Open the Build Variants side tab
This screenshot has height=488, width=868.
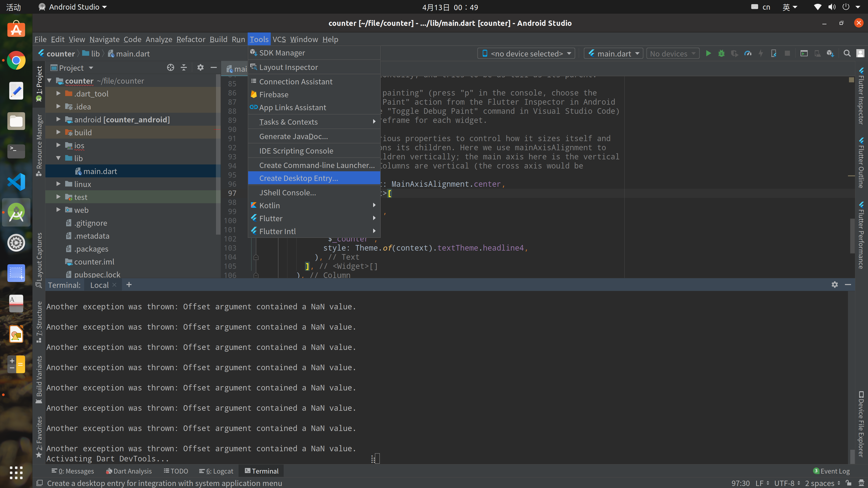(39, 380)
